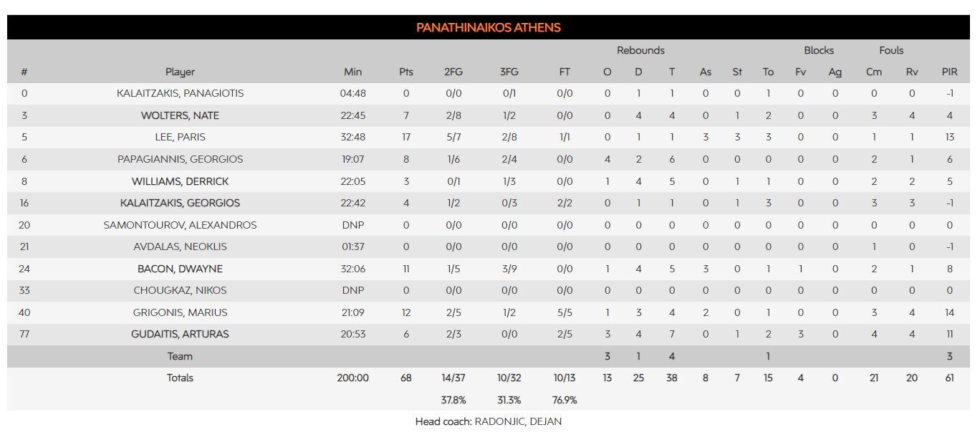This screenshot has height=445, width=980.
Task: Select the KALAITZAKIS, GEORGIOS player name
Action: pyautogui.click(x=180, y=203)
